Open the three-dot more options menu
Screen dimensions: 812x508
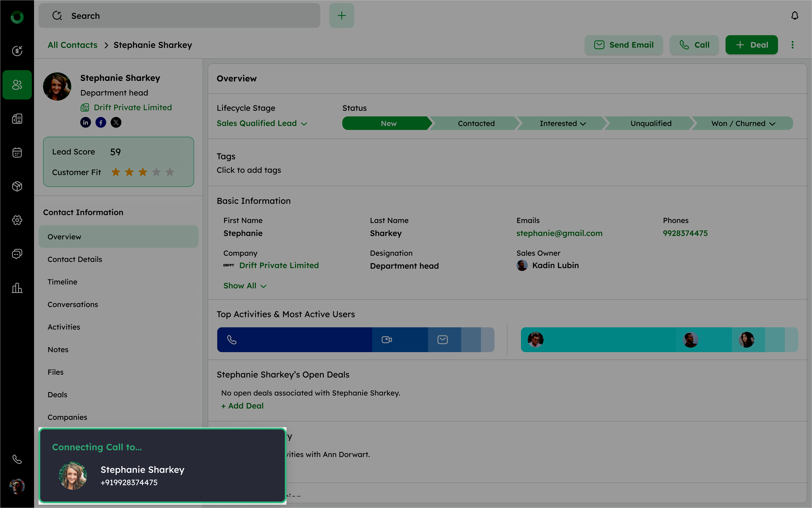pos(793,45)
